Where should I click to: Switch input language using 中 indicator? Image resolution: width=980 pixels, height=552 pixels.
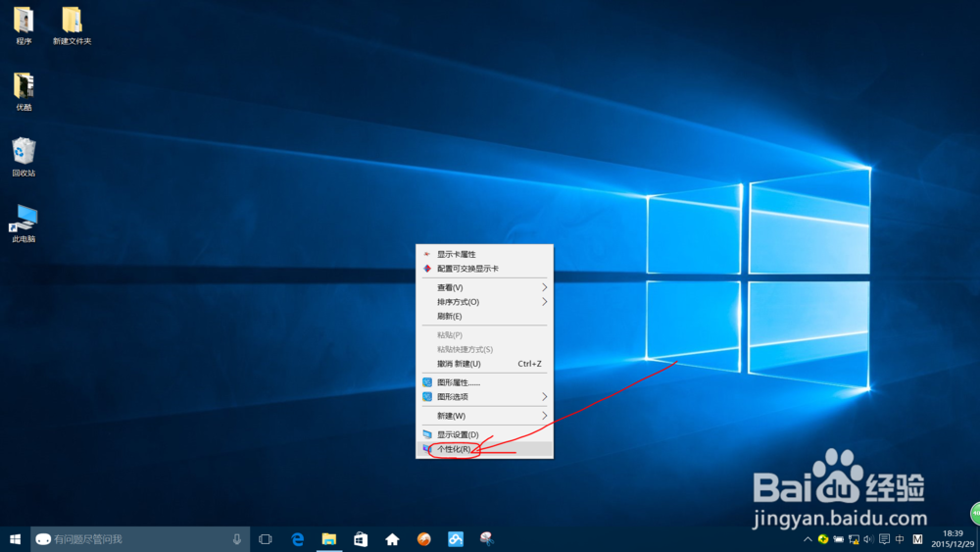coord(900,539)
